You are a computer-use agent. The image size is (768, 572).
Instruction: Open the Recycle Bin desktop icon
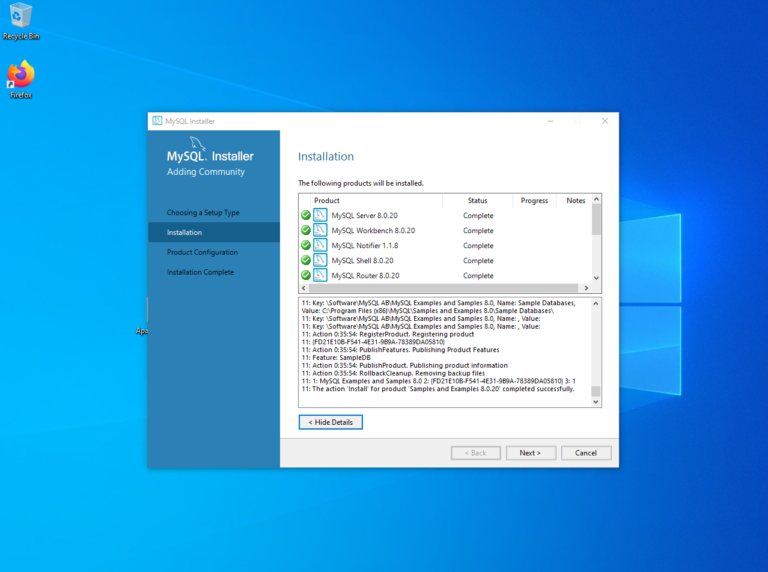[x=20, y=18]
